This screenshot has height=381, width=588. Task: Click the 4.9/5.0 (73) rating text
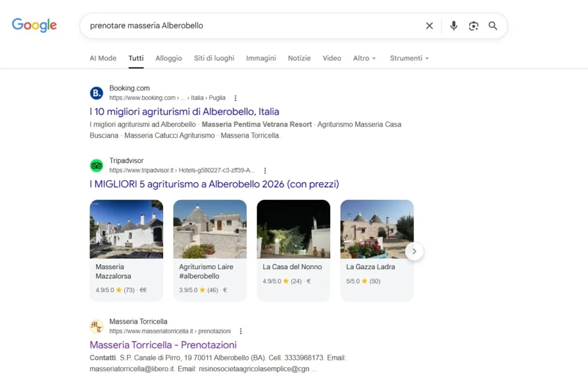[x=121, y=290]
